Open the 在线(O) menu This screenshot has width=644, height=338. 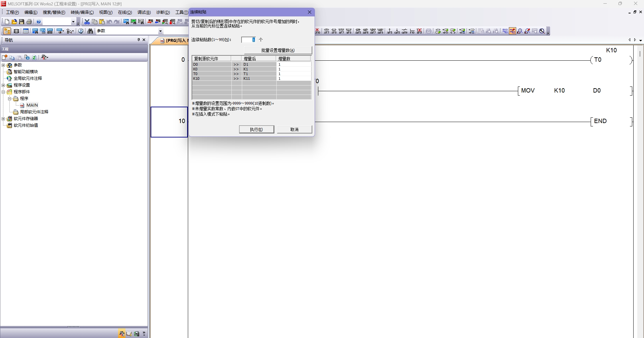coord(125,12)
